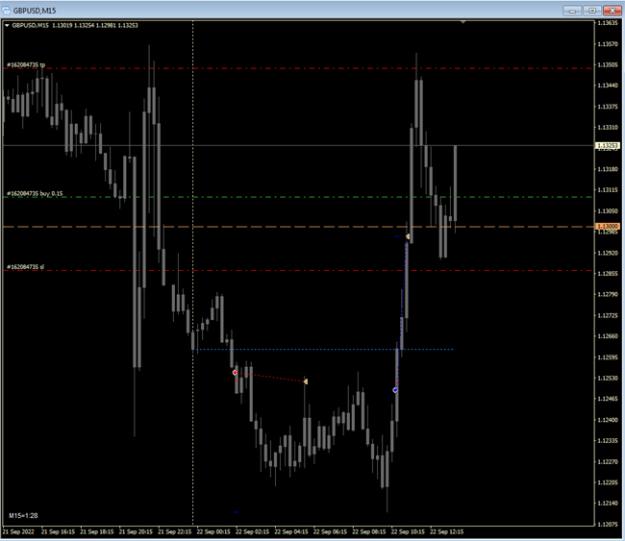The width and height of the screenshot is (625, 541).
Task: Select the #162084735 buy 0.15 order label
Action: point(35,194)
